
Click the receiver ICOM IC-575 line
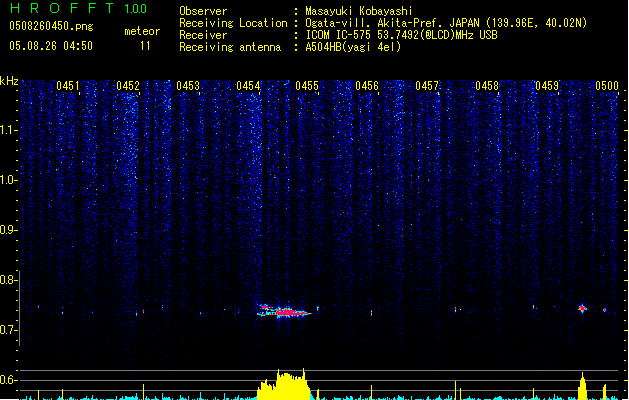click(402, 35)
